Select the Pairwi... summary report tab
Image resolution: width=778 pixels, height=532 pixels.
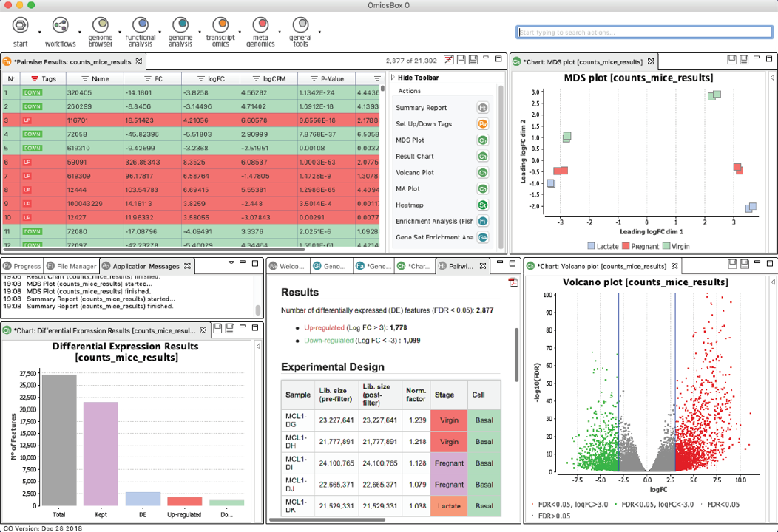click(461, 266)
